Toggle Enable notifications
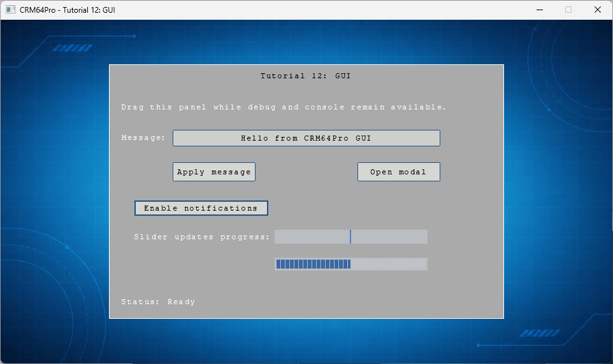613x364 pixels. (x=201, y=208)
